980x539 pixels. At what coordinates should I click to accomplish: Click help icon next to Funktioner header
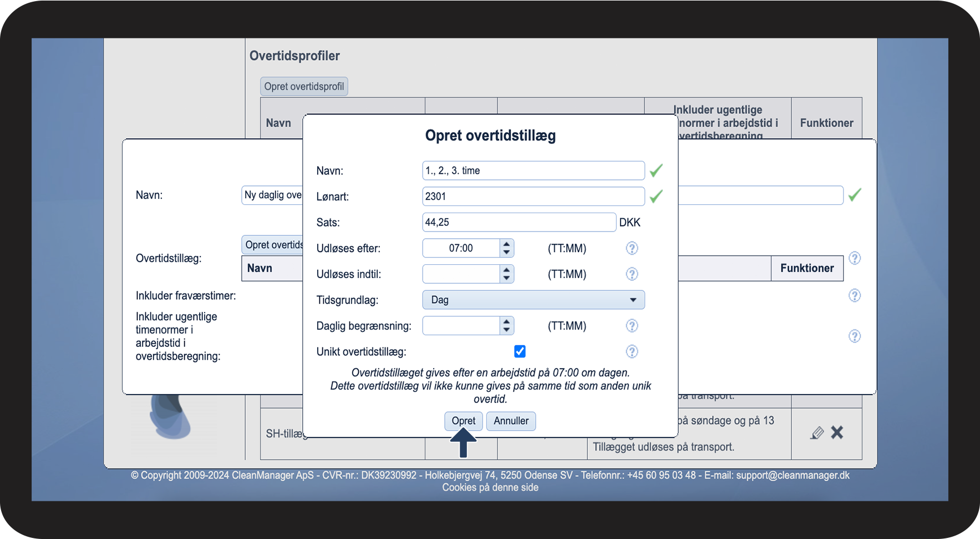[x=855, y=258]
